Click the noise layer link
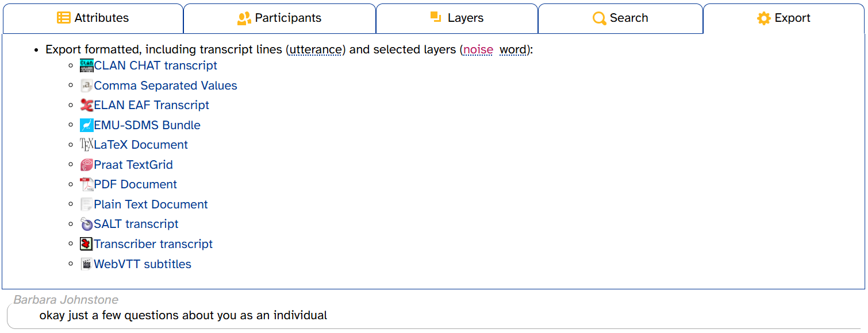 [478, 49]
